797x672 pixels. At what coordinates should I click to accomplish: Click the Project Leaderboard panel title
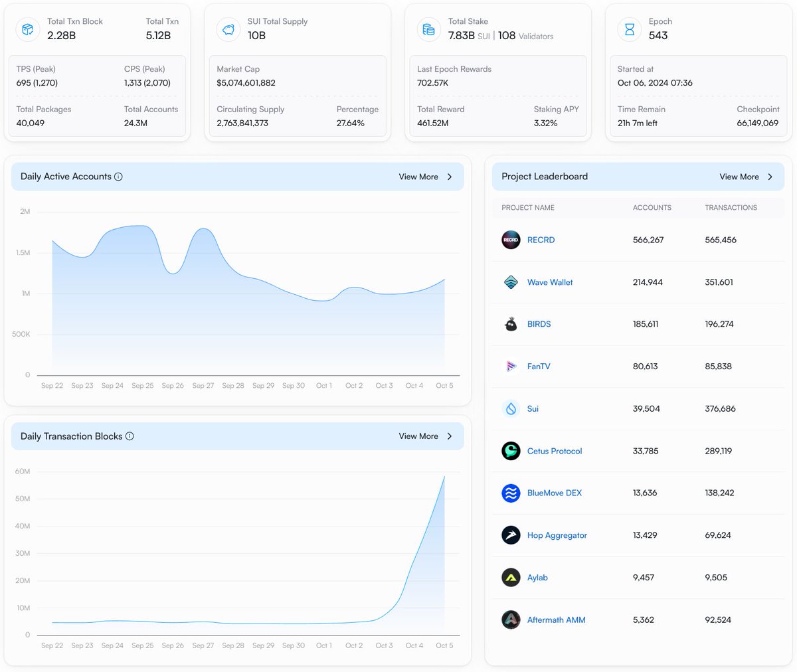pyautogui.click(x=545, y=177)
